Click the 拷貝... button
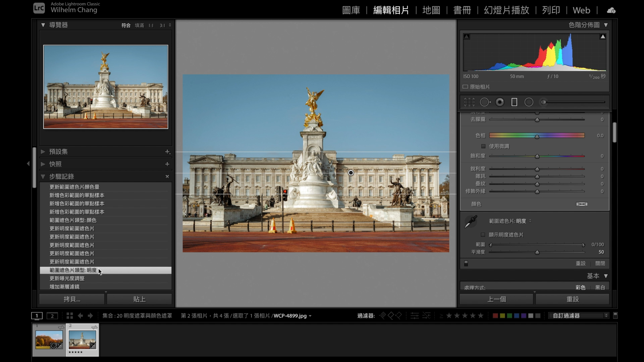 tap(72, 299)
